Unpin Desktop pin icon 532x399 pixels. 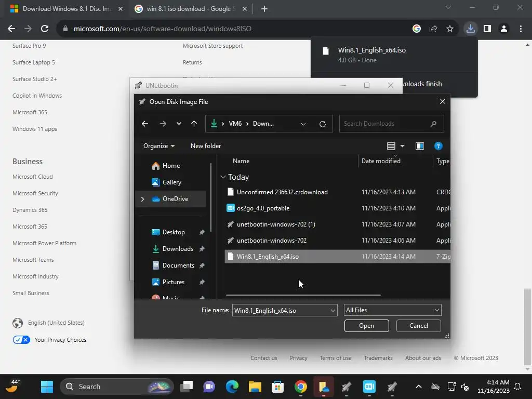pyautogui.click(x=202, y=232)
